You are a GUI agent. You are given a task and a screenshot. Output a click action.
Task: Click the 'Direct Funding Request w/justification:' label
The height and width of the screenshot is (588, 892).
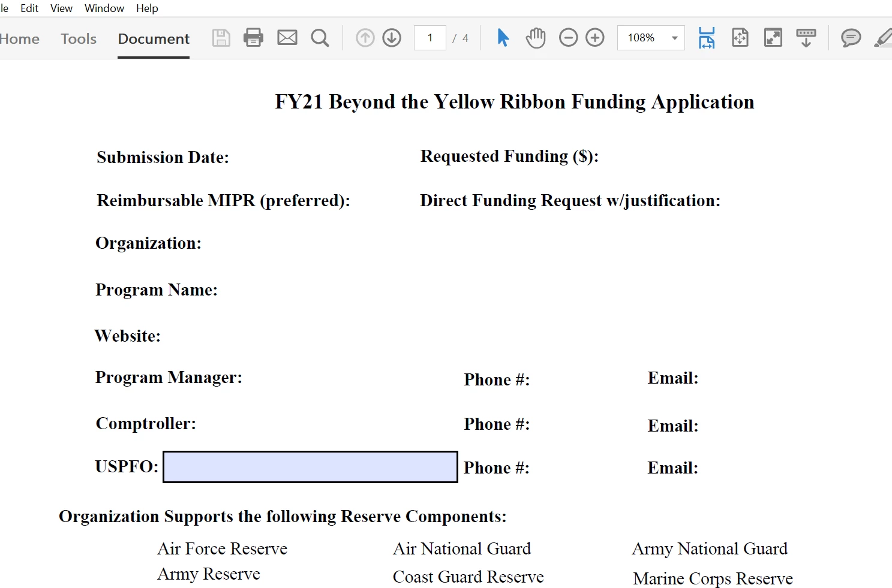coord(570,200)
